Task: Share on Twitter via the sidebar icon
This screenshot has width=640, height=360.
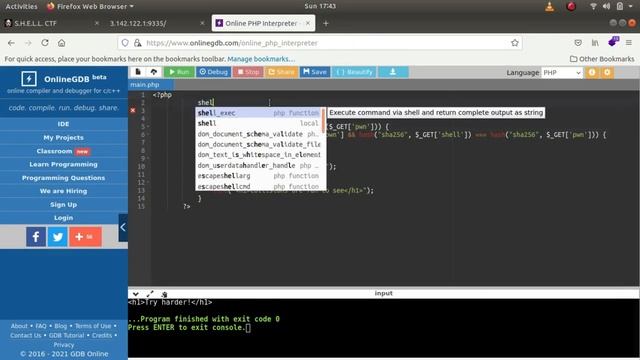Action: (58, 237)
